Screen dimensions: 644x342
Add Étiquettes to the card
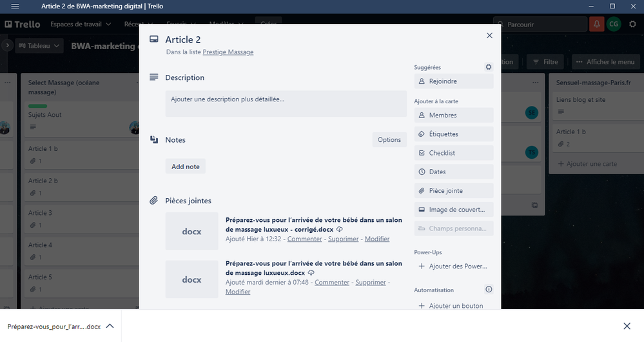[453, 134]
